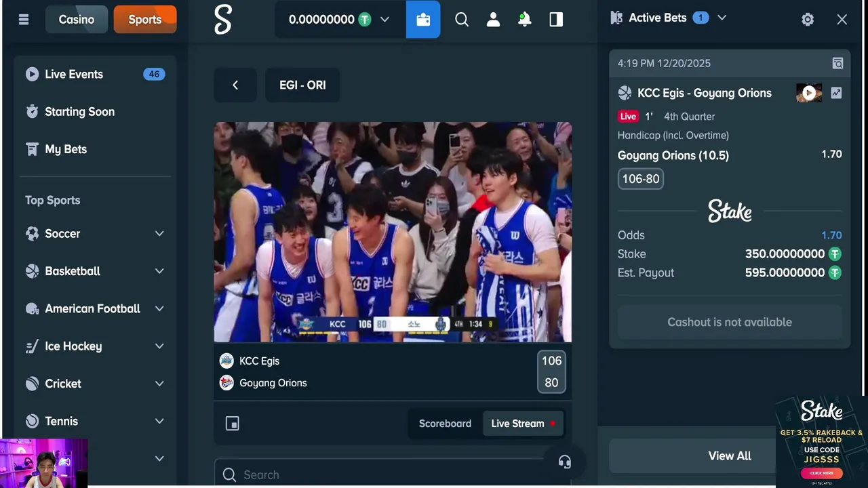This screenshot has width=868, height=488.
Task: Expand the Cricket category
Action: [x=159, y=384]
